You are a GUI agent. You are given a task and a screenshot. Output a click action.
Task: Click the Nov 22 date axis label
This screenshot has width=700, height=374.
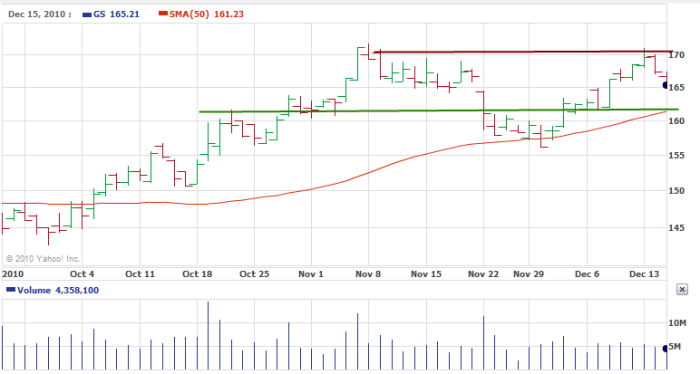click(x=483, y=274)
